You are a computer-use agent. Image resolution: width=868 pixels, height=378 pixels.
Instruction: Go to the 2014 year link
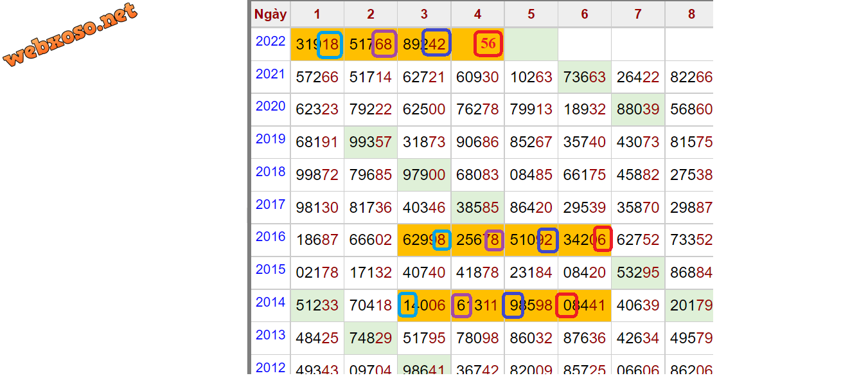point(270,303)
